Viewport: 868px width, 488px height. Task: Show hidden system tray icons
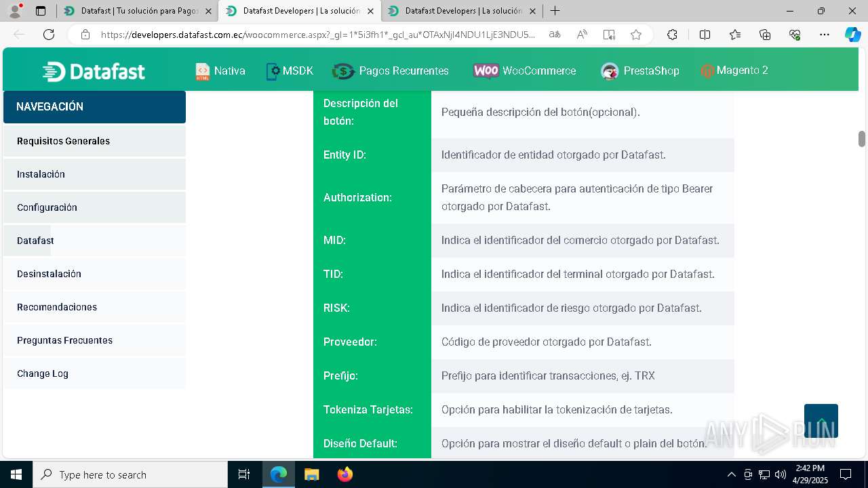click(731, 474)
